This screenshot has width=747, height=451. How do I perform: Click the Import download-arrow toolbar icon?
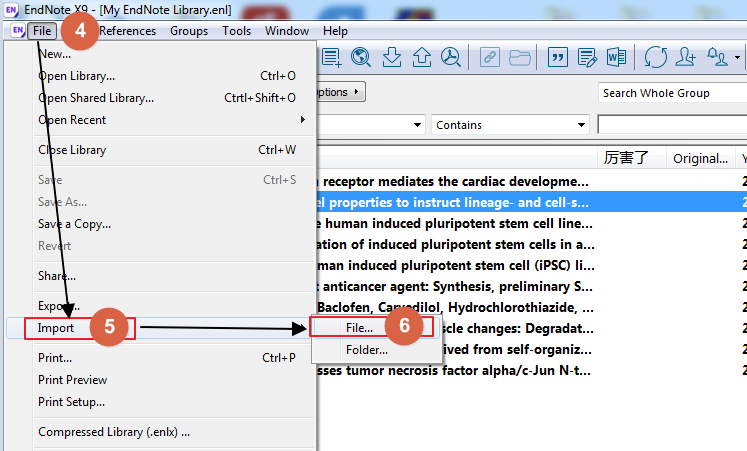pos(391,57)
